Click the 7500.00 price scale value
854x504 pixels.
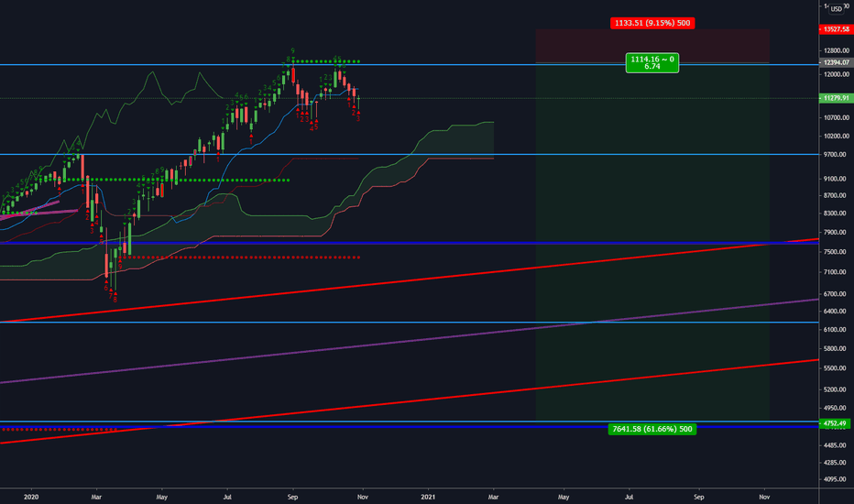[836, 252]
